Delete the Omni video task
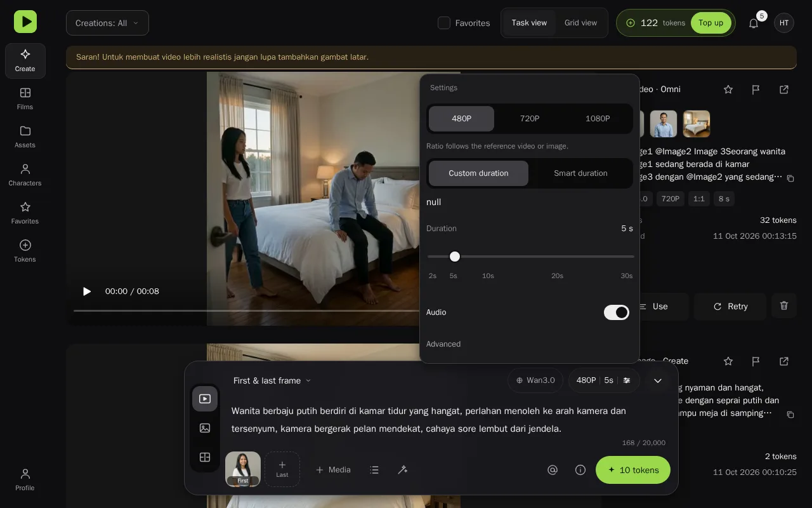The image size is (812, 508). (784, 306)
